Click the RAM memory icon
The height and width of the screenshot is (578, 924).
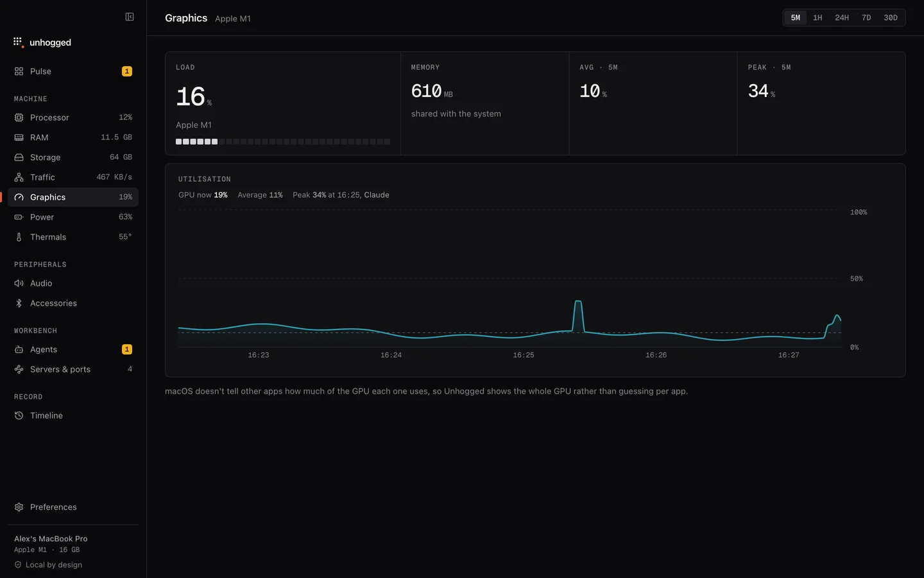coord(19,137)
